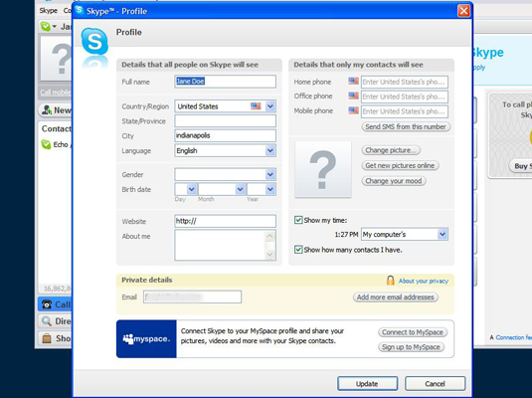
Task: Click the Full name field
Action: click(x=226, y=82)
